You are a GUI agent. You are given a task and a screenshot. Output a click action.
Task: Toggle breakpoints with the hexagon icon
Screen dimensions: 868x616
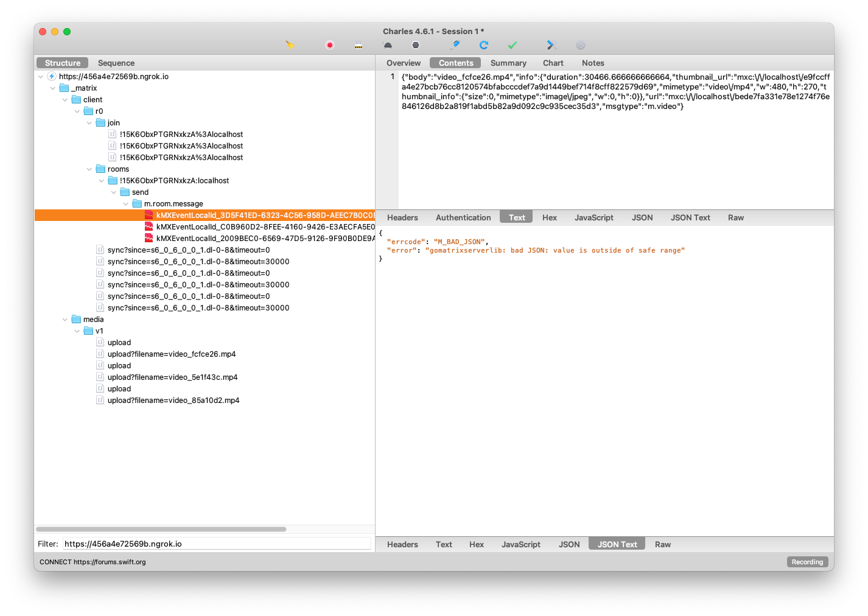pos(416,44)
